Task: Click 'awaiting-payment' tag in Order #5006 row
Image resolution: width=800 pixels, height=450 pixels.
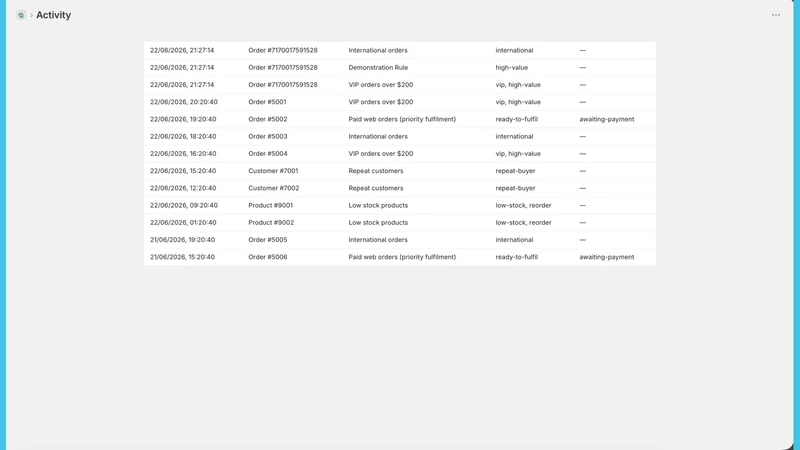Action: 607,257
